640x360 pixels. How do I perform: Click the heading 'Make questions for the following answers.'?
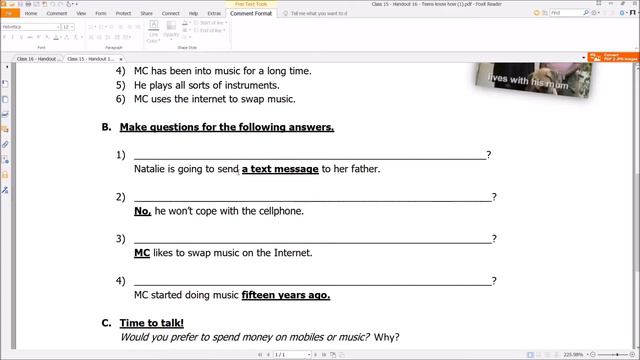click(x=227, y=127)
